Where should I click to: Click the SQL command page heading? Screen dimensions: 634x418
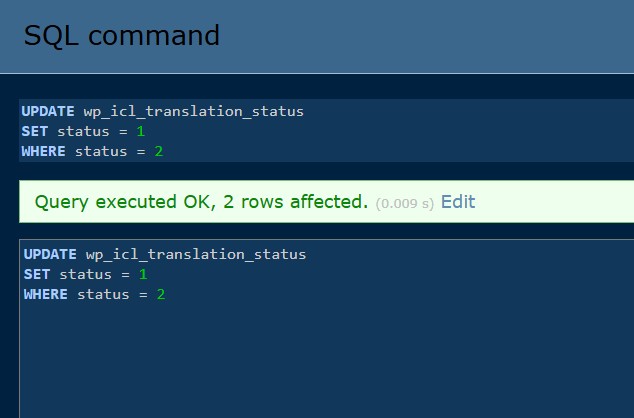pos(121,36)
